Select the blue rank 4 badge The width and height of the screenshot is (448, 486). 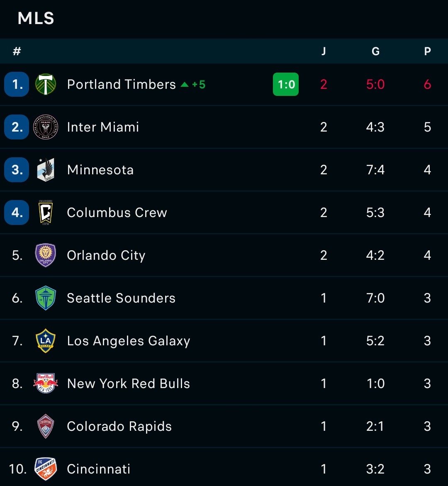point(17,212)
